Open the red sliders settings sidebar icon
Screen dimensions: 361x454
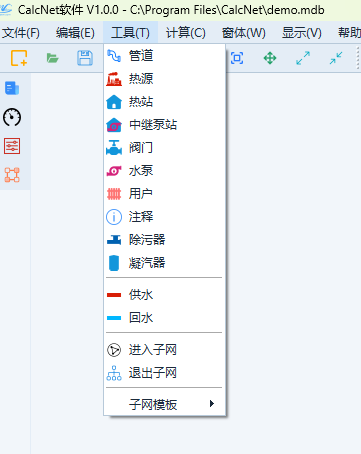(x=12, y=146)
